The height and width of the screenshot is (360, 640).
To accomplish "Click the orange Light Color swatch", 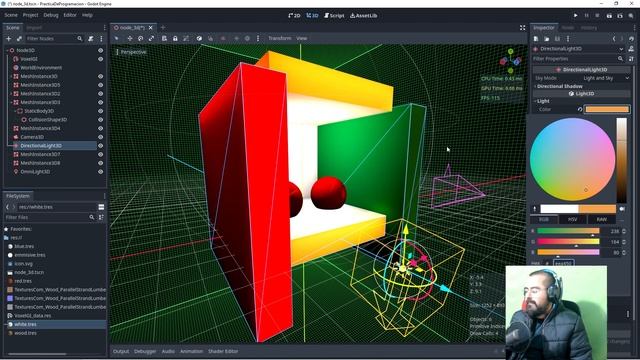I will 607,109.
